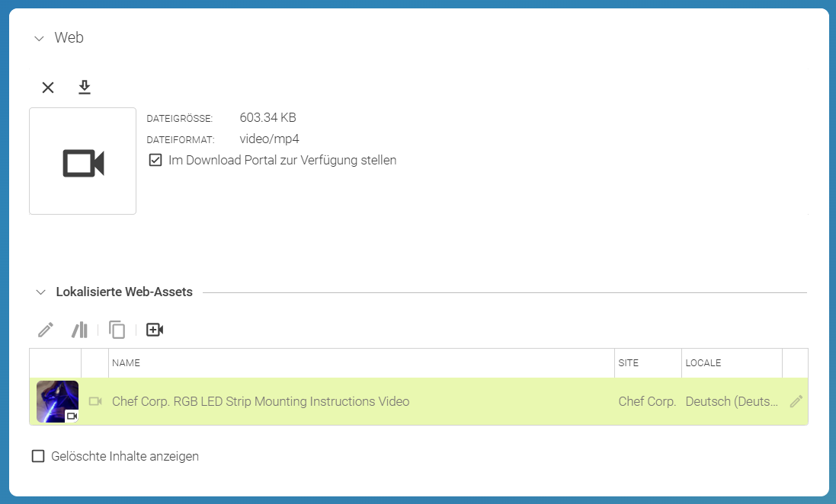836x504 pixels.
Task: Uncheck Im Download Portal zur Verfügung stellen
Action: click(155, 160)
